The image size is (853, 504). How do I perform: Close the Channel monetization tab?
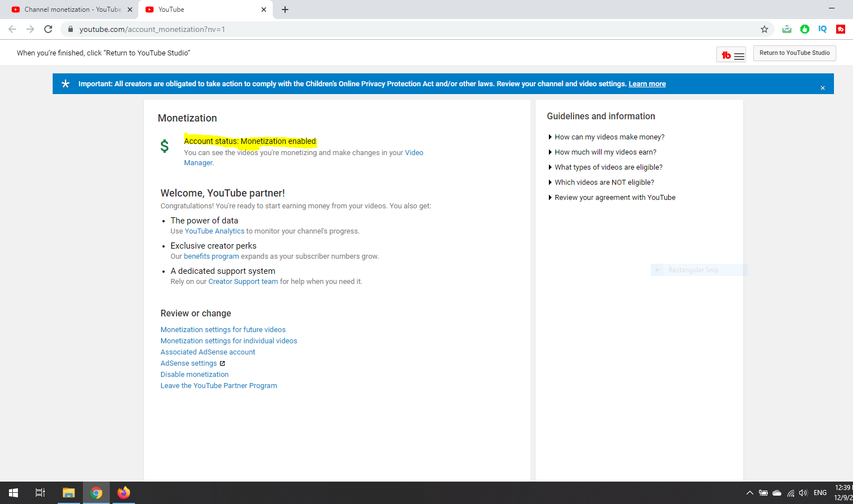coord(130,10)
